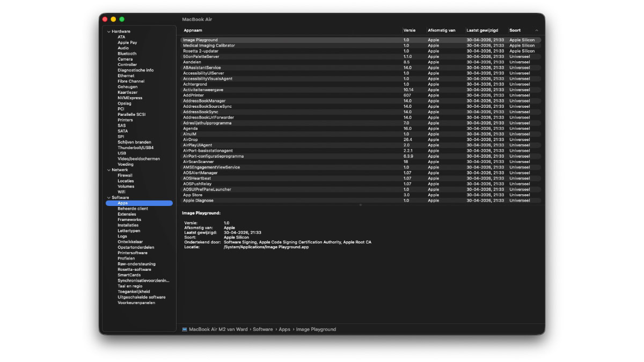
Task: Select Geheugen in the sidebar
Action: click(128, 87)
